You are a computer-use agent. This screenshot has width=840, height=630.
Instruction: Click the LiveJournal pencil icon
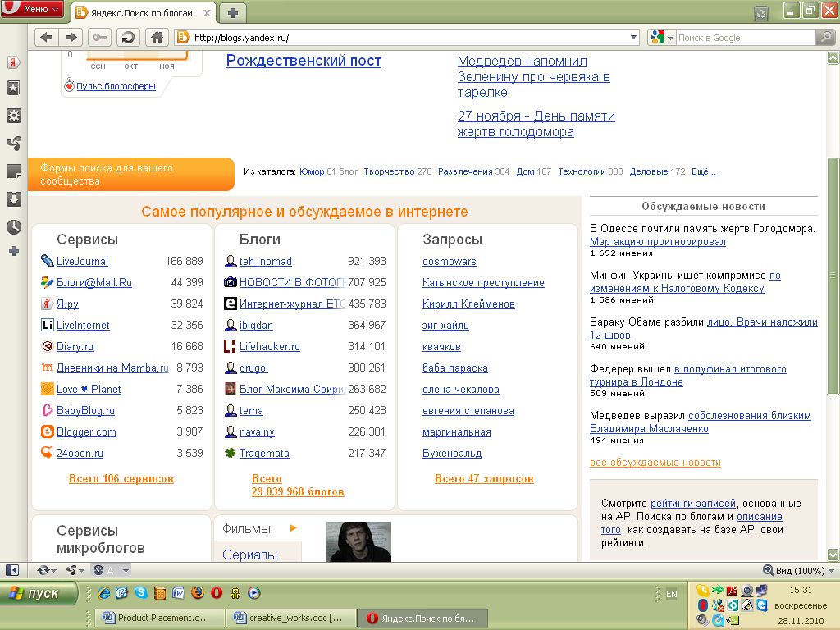click(47, 261)
